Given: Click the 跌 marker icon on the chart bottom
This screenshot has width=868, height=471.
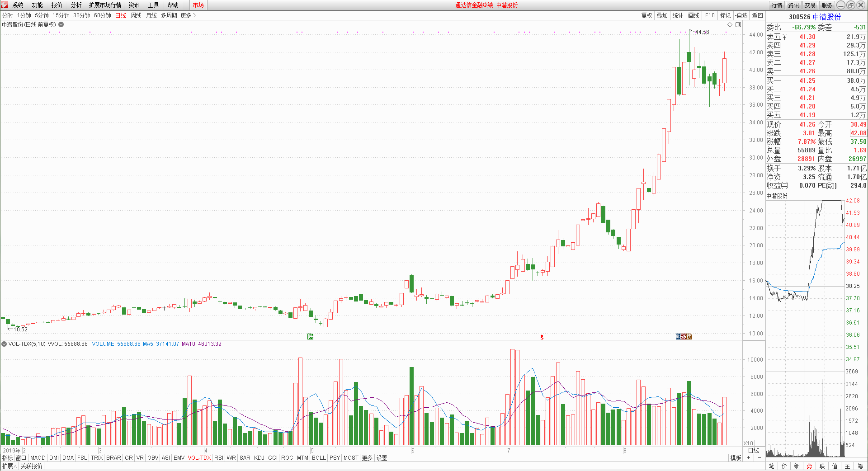Looking at the screenshot, I should click(310, 336).
